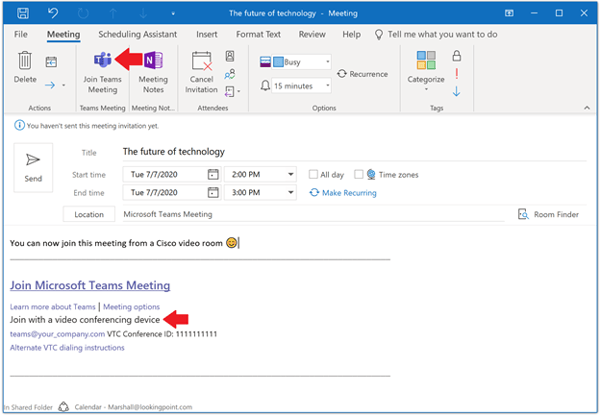Click the Check Names icon
600x415 pixels.
click(230, 74)
